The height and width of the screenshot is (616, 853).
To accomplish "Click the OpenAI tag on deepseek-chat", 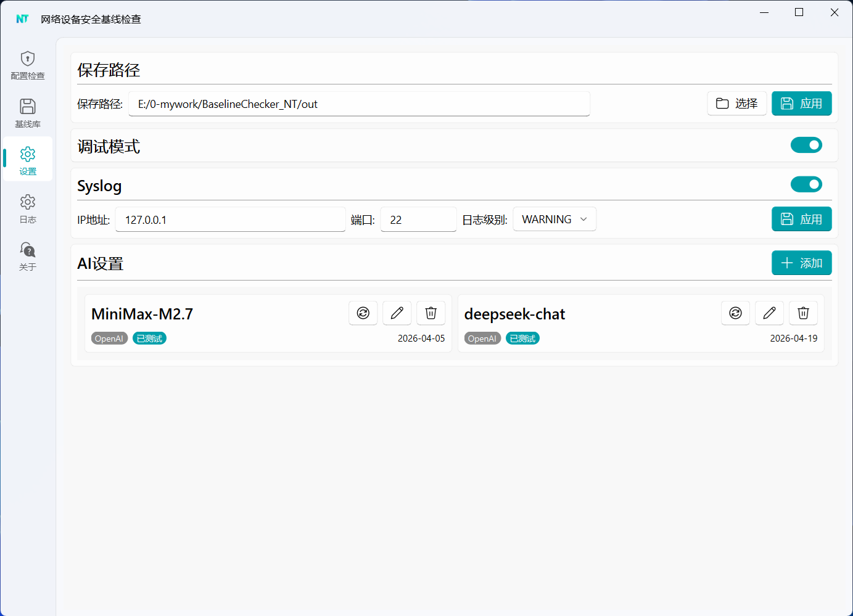I will (482, 339).
